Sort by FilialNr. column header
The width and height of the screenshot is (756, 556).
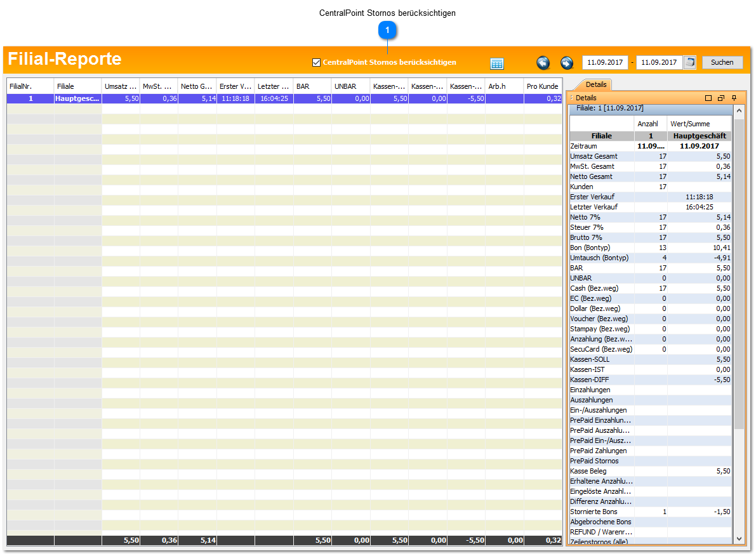point(30,86)
